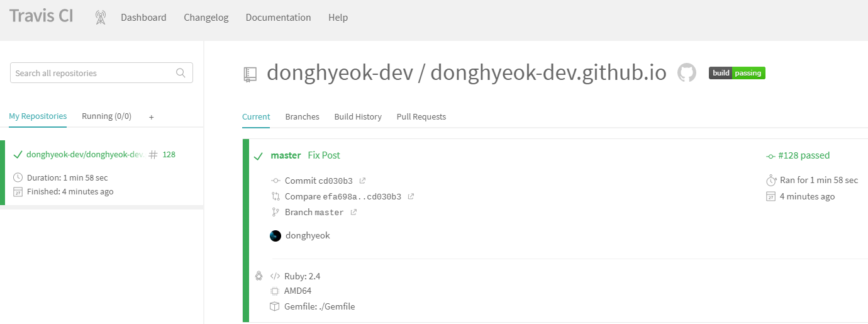Click the Finished: 4 minutes ago text

(x=70, y=191)
